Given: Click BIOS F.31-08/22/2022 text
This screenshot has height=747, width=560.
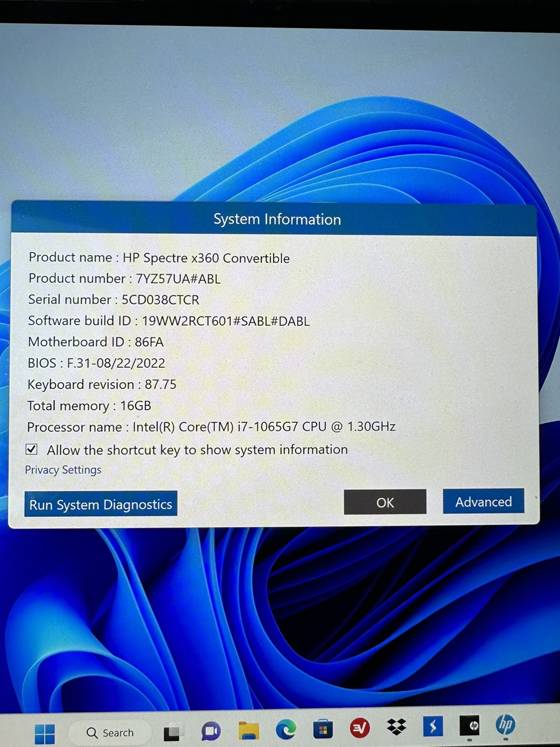Looking at the screenshot, I should (96, 363).
